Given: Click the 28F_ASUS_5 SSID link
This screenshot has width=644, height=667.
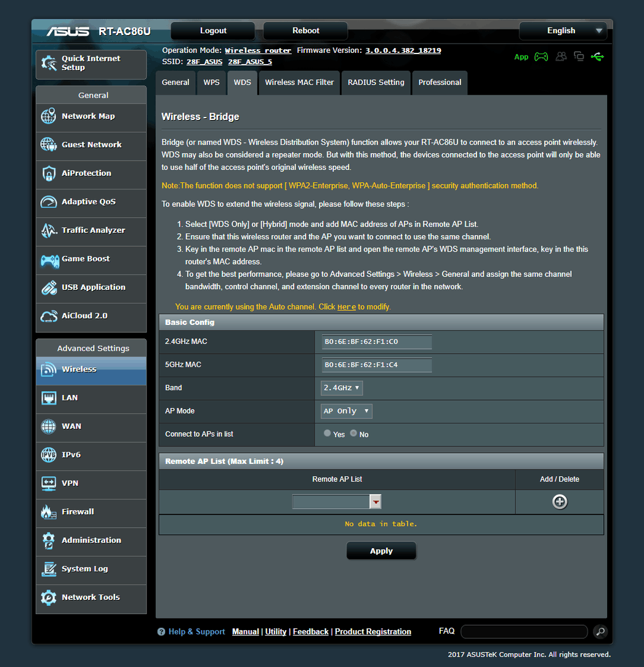Looking at the screenshot, I should 250,62.
